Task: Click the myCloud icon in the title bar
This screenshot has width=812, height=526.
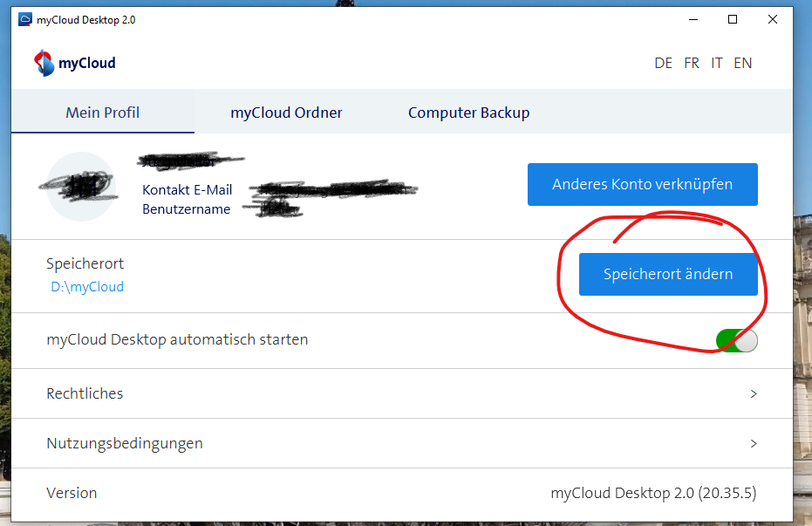Action: (25, 19)
